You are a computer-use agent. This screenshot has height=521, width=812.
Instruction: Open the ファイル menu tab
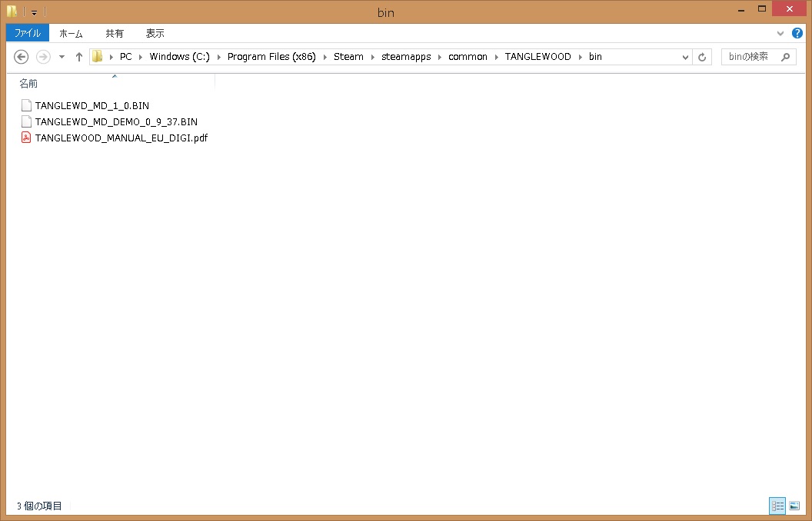click(x=28, y=33)
